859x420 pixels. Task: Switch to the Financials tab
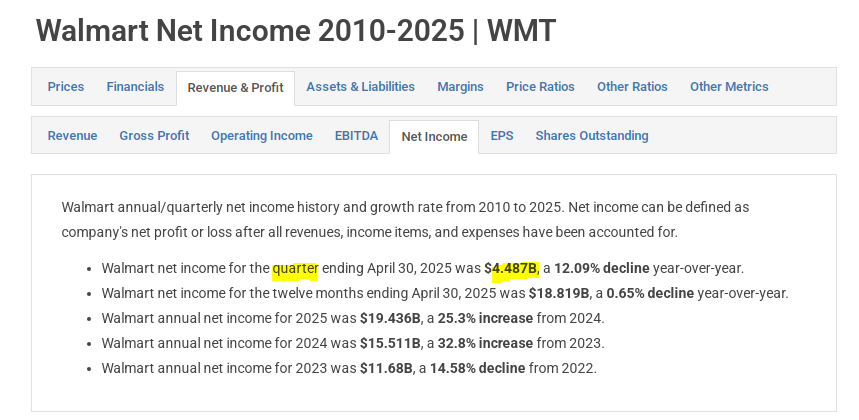135,87
